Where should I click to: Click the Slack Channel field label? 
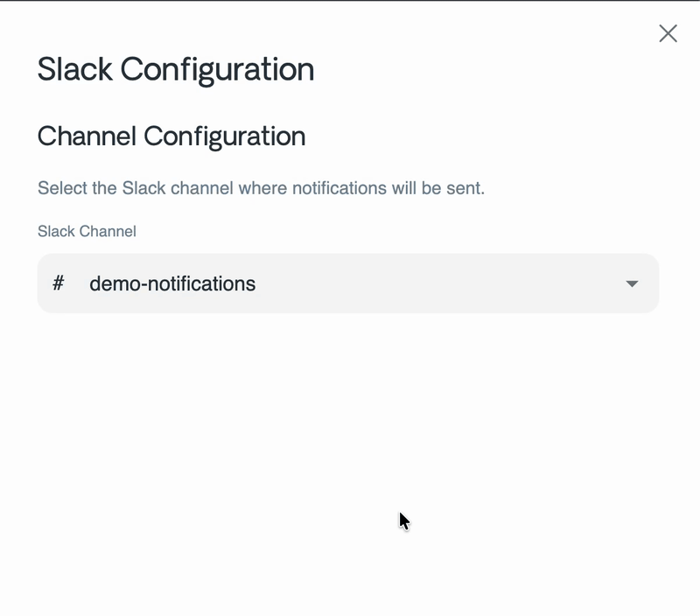click(x=87, y=231)
